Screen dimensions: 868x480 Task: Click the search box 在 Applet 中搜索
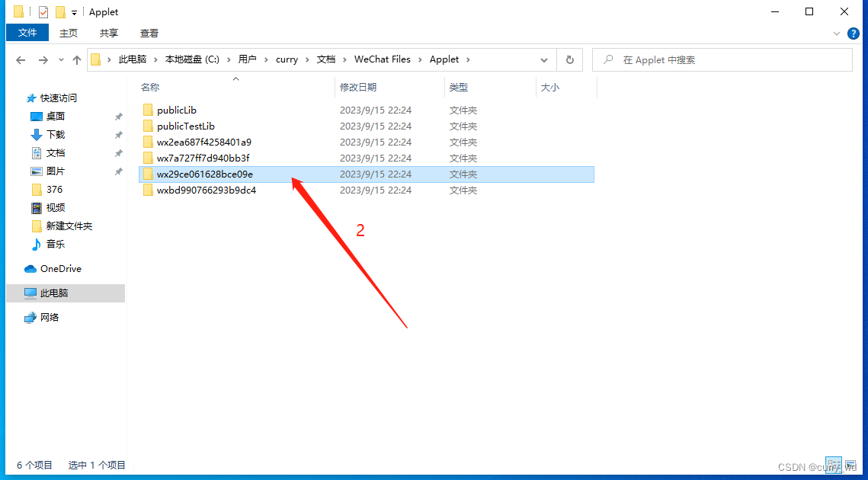(x=722, y=59)
